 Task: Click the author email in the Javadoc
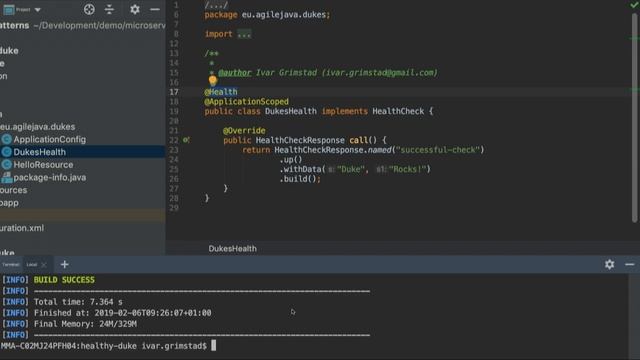point(380,73)
